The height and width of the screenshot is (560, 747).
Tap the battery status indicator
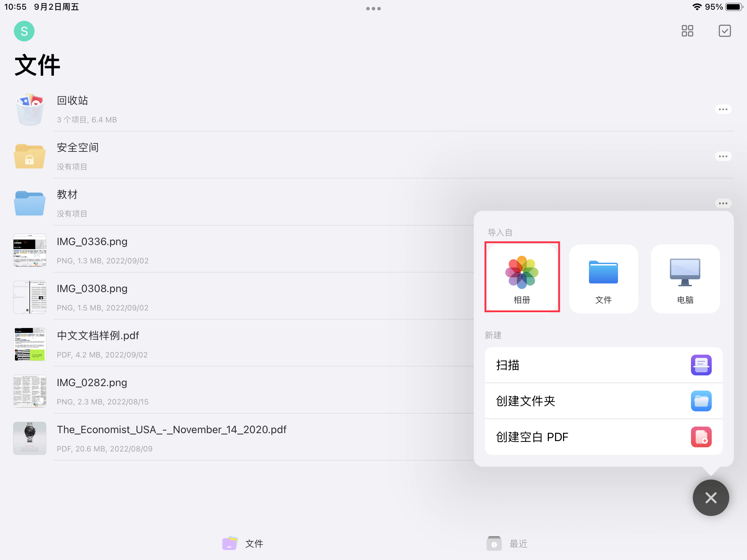coord(734,7)
